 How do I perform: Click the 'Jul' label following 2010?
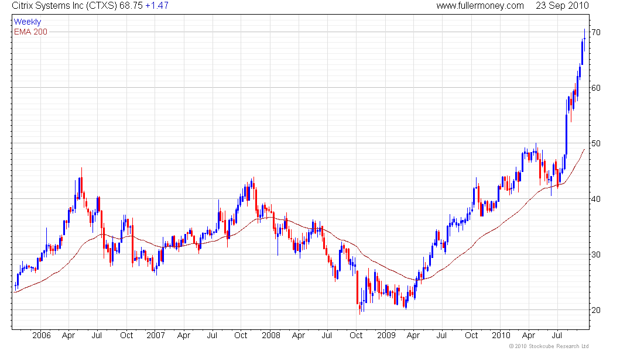click(557, 335)
